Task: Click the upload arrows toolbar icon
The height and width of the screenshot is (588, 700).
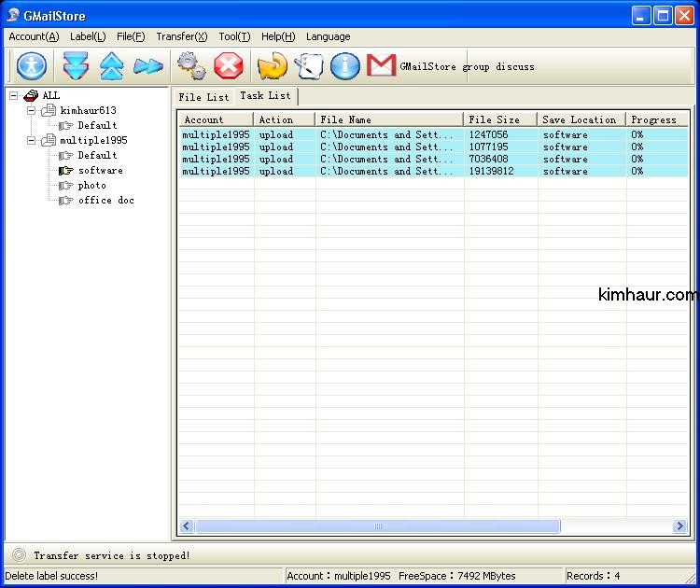Action: tap(112, 66)
